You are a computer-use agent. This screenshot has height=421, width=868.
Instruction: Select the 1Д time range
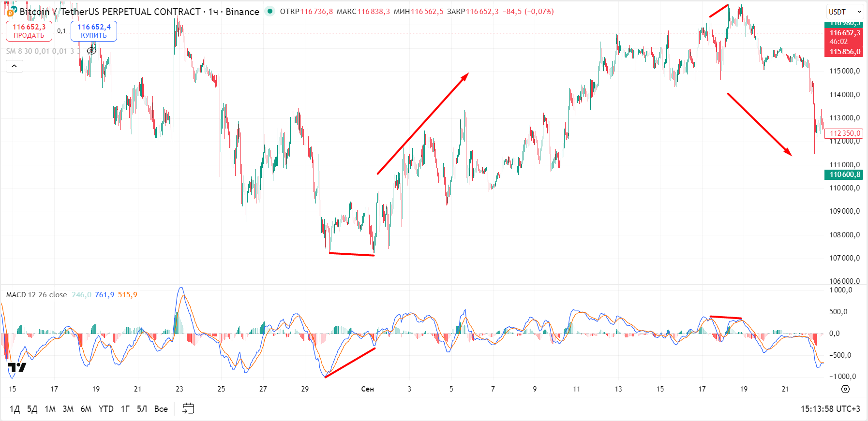click(15, 409)
